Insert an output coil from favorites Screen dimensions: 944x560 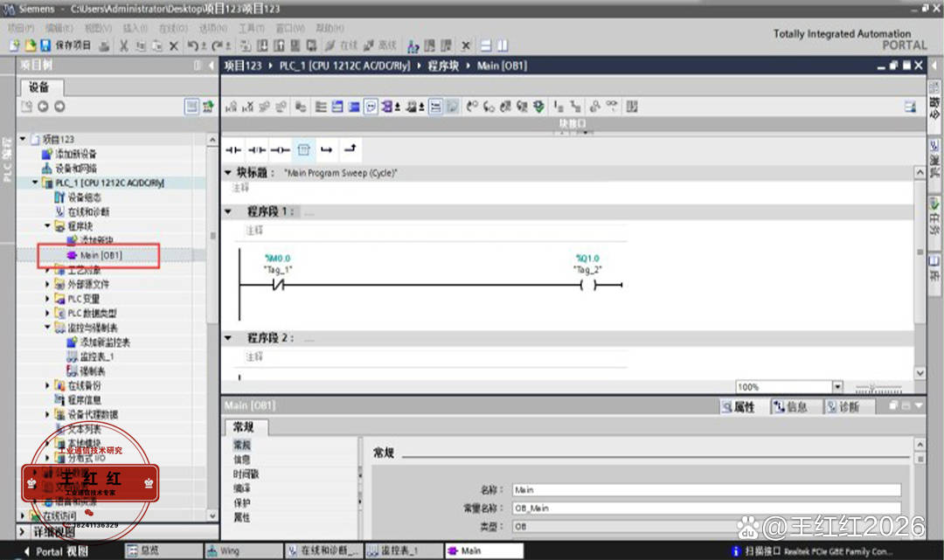coord(280,149)
